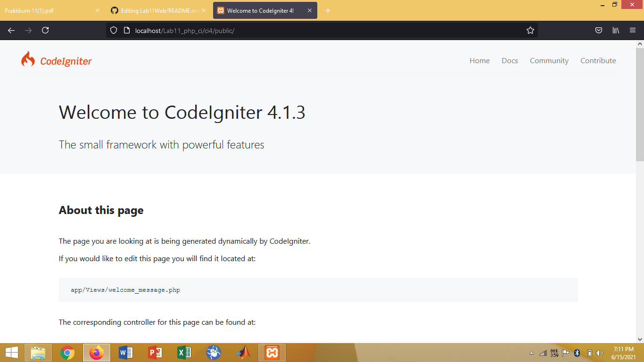The image size is (644, 362).
Task: Visit the Community page link
Action: point(549,60)
